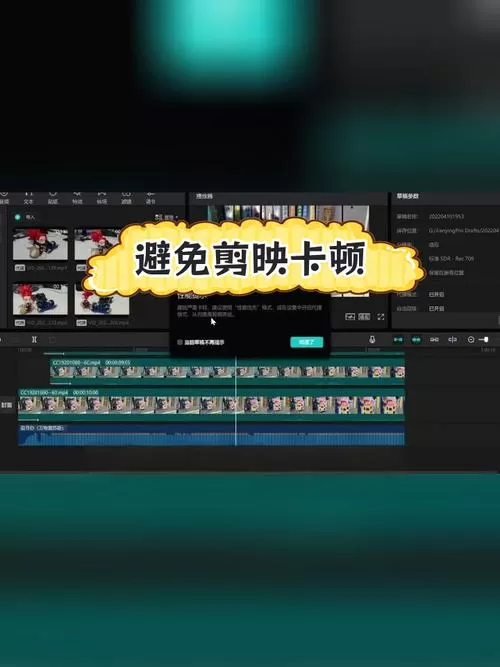Select the lower timeline clip lasting 00:00:10:00
Viewport: 500px width, 667px height.
click(x=211, y=404)
